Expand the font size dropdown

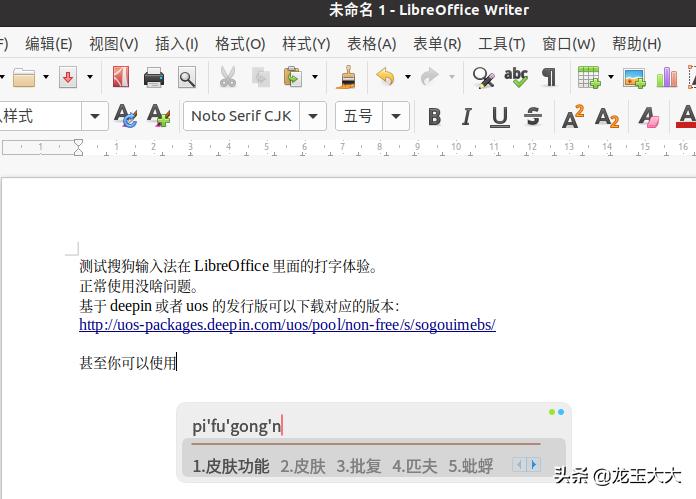click(396, 116)
